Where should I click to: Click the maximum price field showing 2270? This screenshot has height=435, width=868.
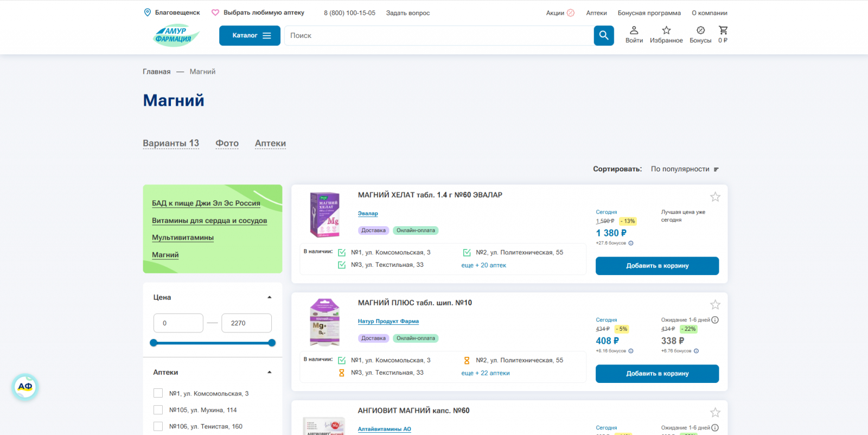[x=247, y=323]
